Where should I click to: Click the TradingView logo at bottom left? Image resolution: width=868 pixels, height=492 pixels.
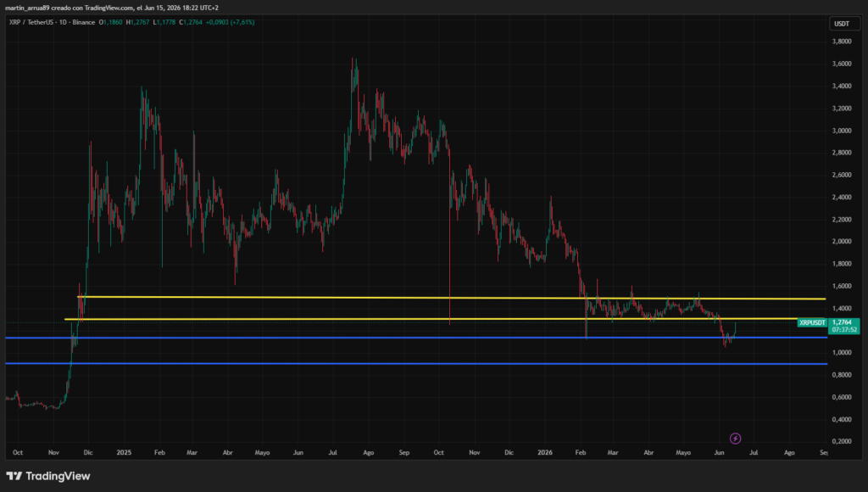[48, 476]
